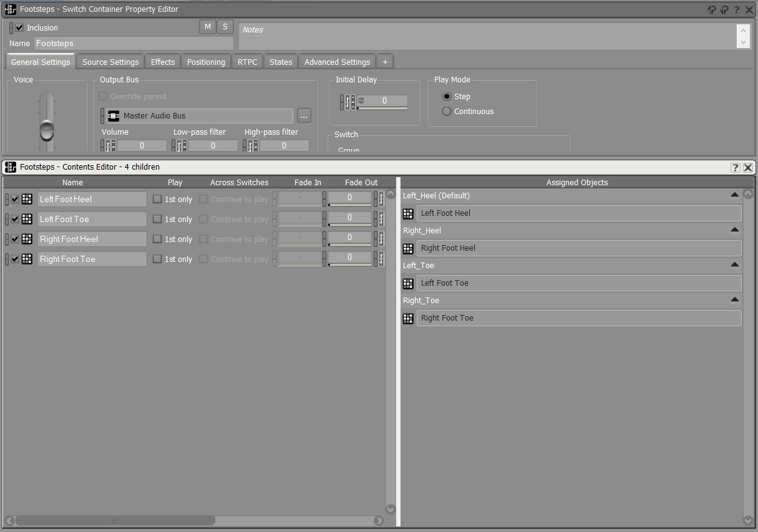Click the children list horizontal scrollbar
The image size is (758, 532).
coord(115,520)
